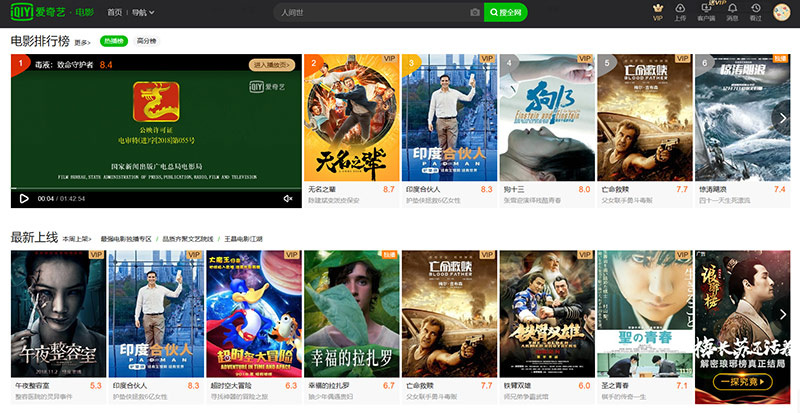Click the 6.3 rating of 超时空大冒险
This screenshot has width=800, height=413.
tap(291, 386)
